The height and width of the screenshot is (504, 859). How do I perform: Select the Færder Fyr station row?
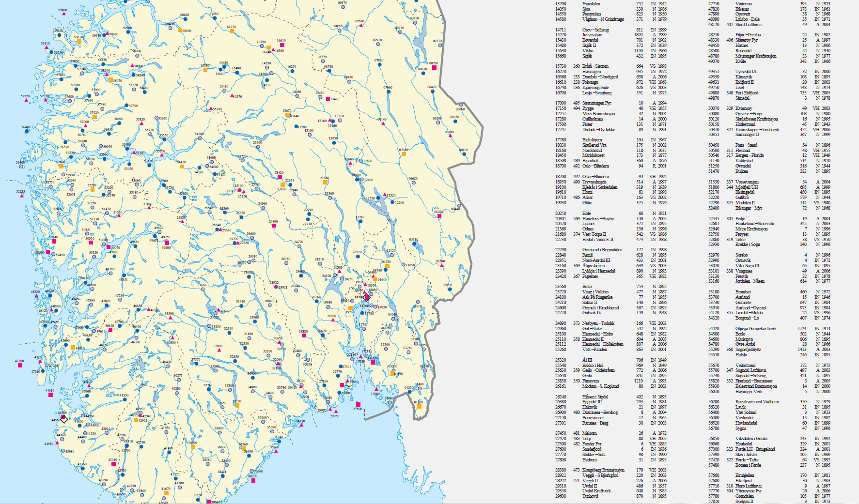[611, 444]
